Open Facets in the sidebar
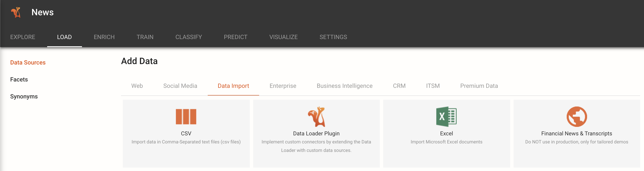The height and width of the screenshot is (171, 644). point(19,79)
